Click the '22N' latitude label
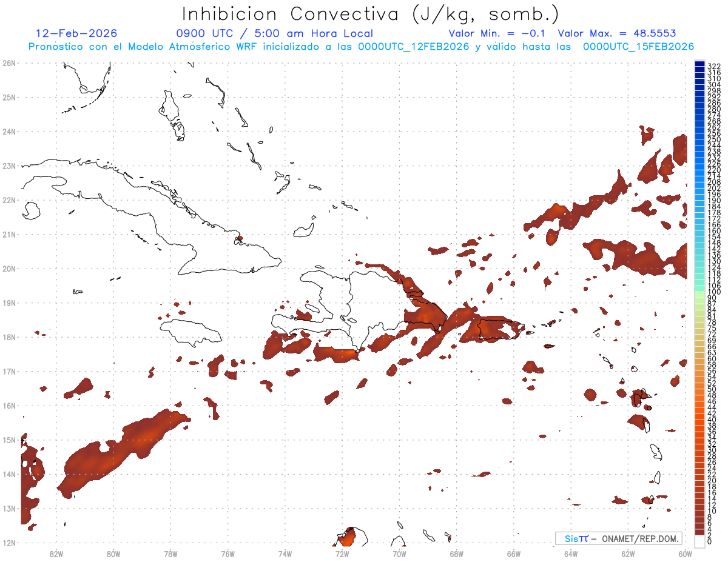This screenshot has height=562, width=728. (x=9, y=200)
